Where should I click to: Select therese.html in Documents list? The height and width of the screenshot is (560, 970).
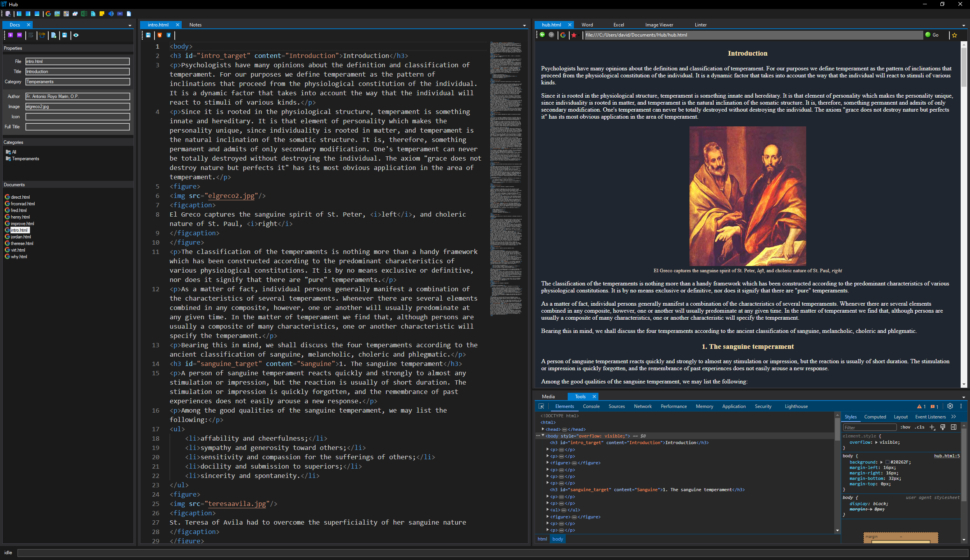click(22, 243)
